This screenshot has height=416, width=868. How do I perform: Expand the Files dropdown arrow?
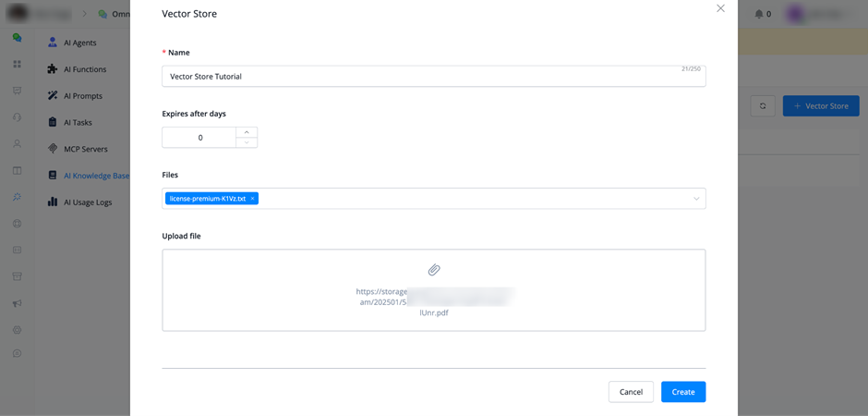coord(696,199)
